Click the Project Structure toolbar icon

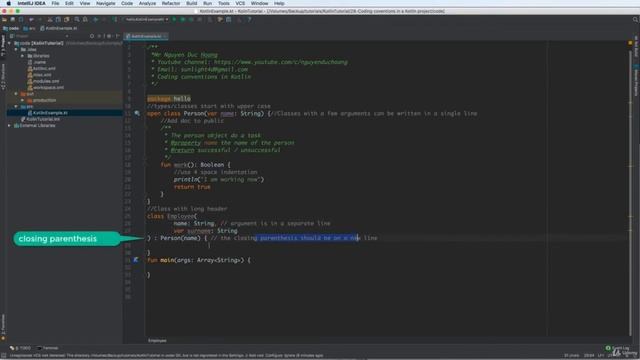229,20
